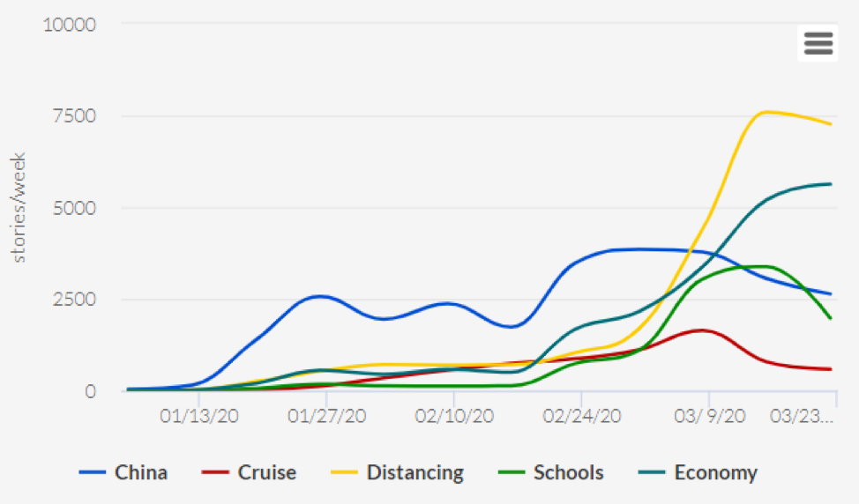Click the 10000 y-axis value label
Image resolution: width=859 pixels, height=504 pixels.
pyautogui.click(x=69, y=24)
